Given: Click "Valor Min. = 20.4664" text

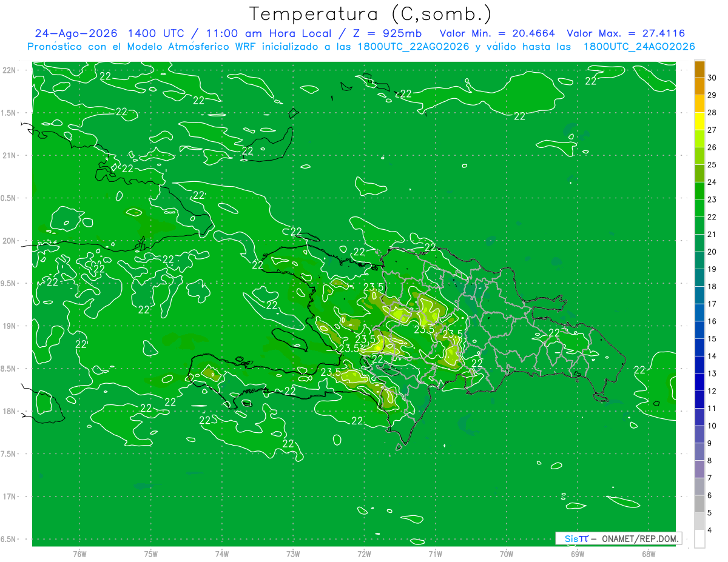Looking at the screenshot, I should pyautogui.click(x=497, y=33).
